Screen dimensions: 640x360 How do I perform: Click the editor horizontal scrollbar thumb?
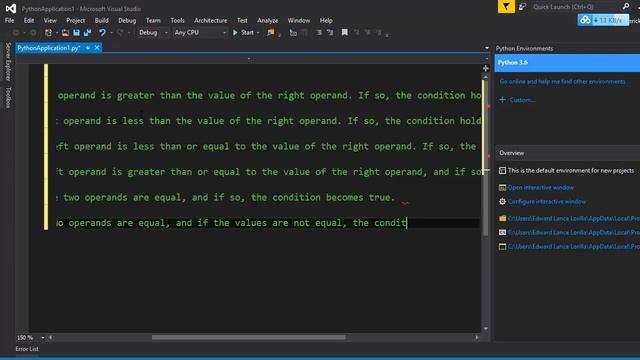(249, 338)
